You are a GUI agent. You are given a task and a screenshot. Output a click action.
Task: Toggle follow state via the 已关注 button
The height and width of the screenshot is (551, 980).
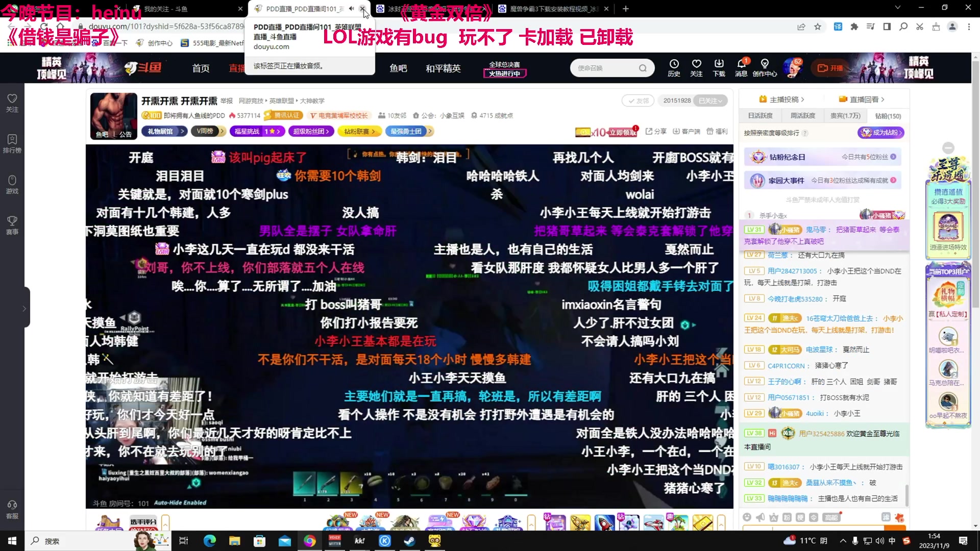[x=710, y=101]
